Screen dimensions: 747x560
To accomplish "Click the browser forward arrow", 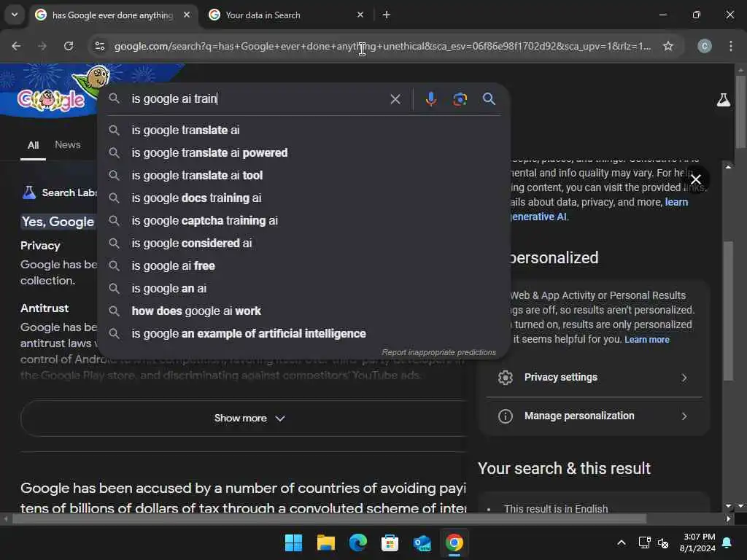I will coord(42,46).
